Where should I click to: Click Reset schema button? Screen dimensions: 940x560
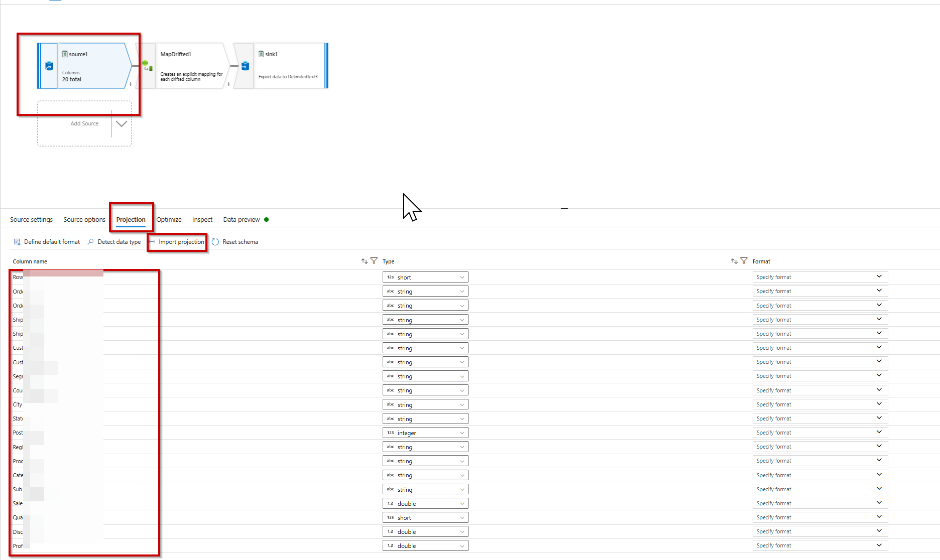235,242
